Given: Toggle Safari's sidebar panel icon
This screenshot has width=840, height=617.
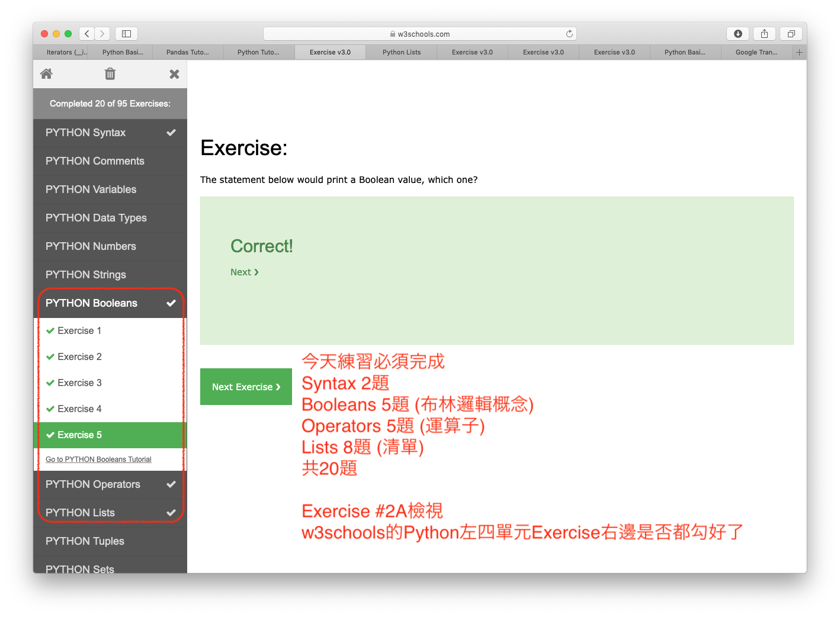Looking at the screenshot, I should coord(126,34).
